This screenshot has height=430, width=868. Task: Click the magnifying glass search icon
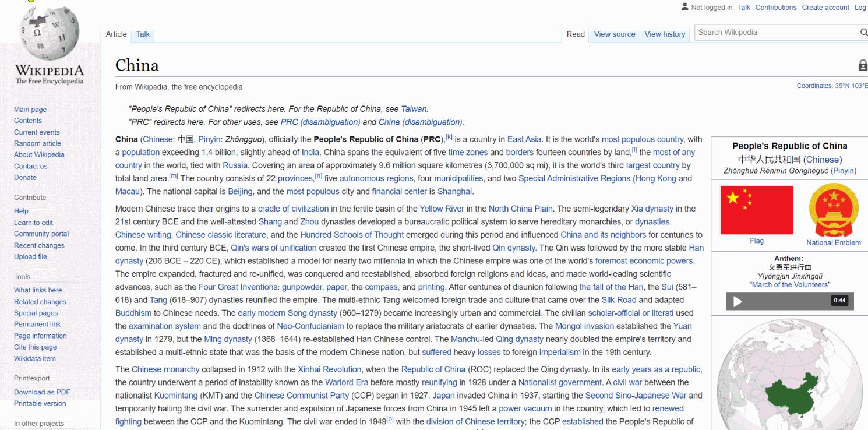863,33
